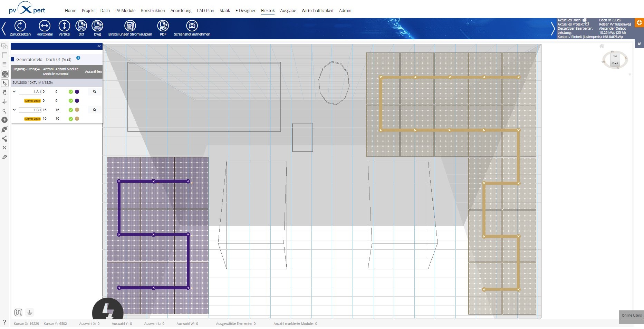Click the Aktives Dach badge for string 1.A.1
This screenshot has height=329, width=644.
32,101
